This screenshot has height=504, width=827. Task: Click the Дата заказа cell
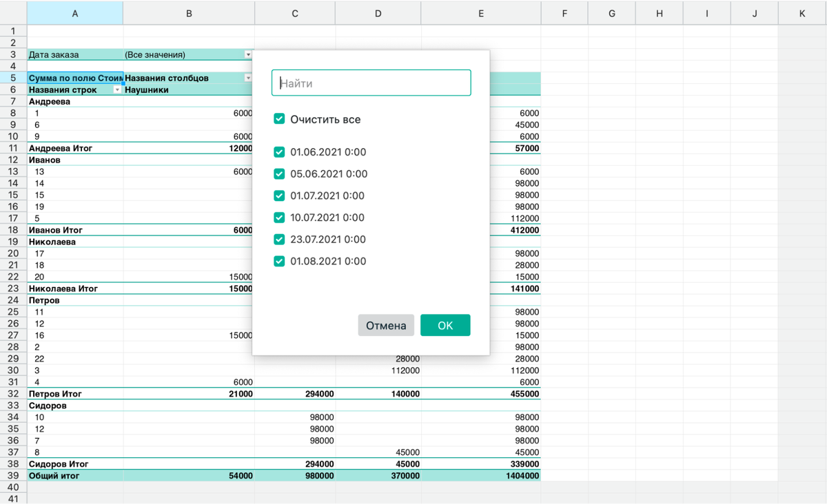click(x=75, y=54)
